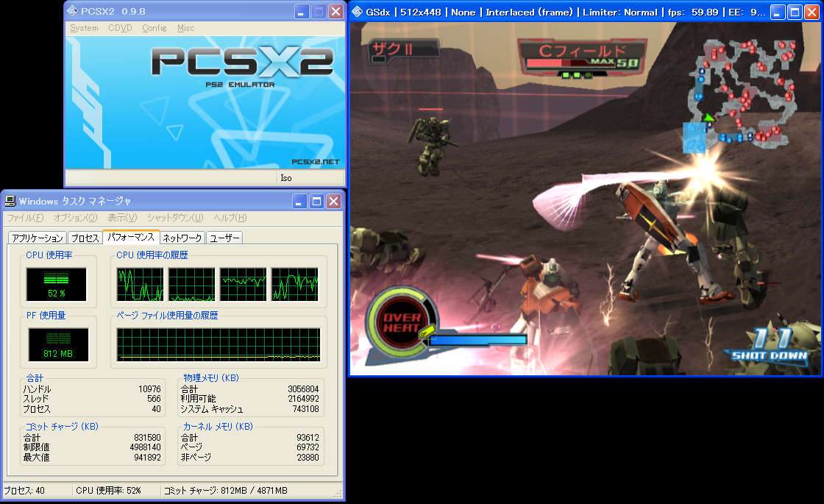Click the スレッド value 566
The image size is (824, 504).
[154, 399]
